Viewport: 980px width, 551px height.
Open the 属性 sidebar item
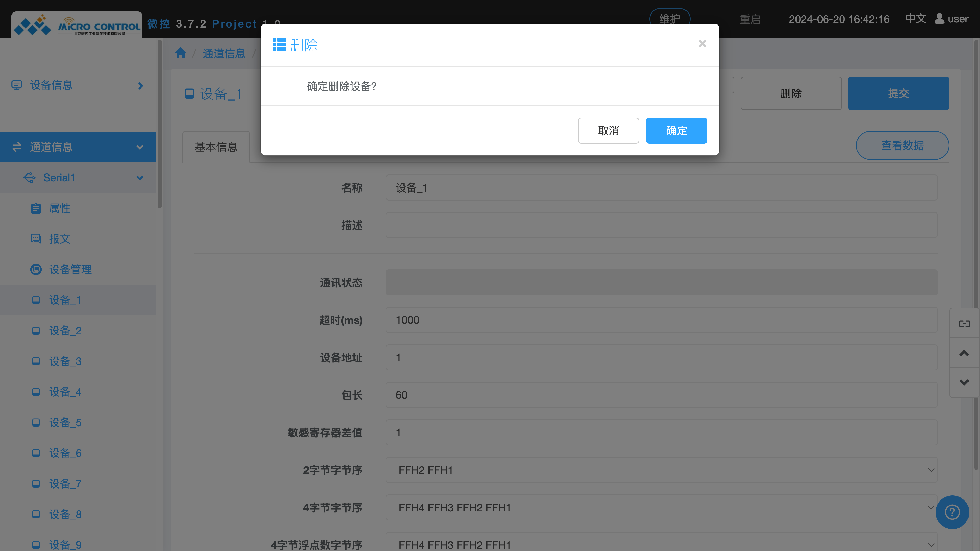[59, 208]
